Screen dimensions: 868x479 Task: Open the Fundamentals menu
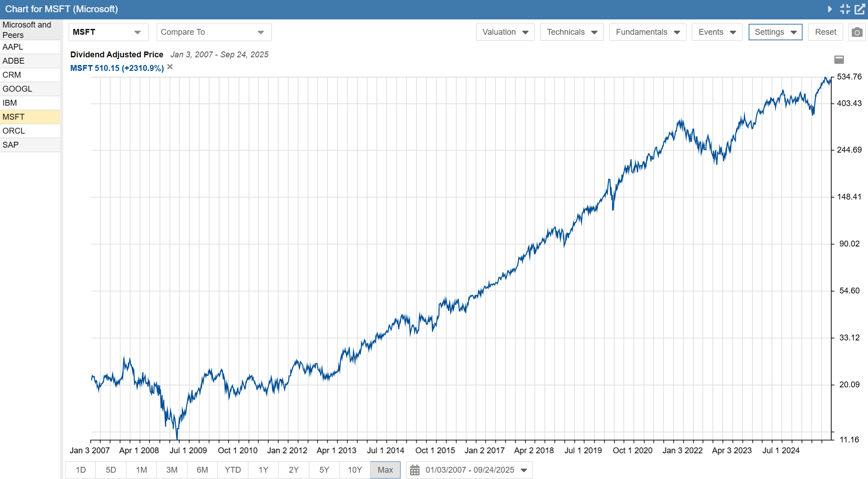[x=647, y=32]
